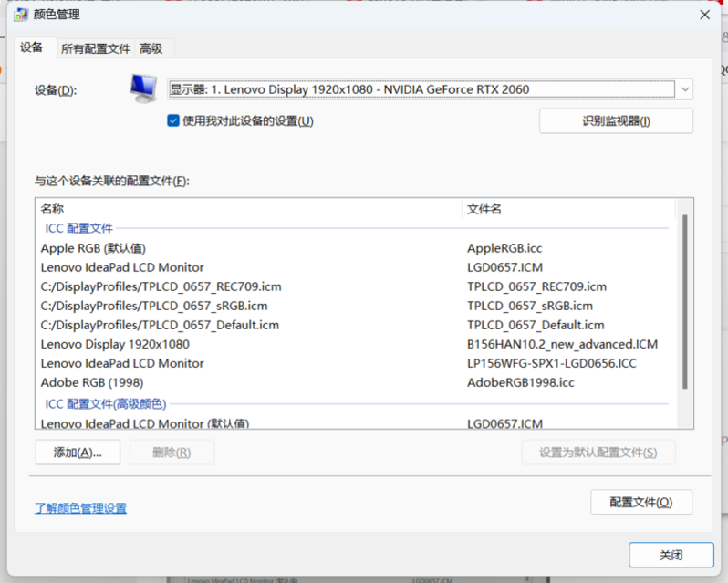Open the 设备 display selection dropdown

point(431,89)
